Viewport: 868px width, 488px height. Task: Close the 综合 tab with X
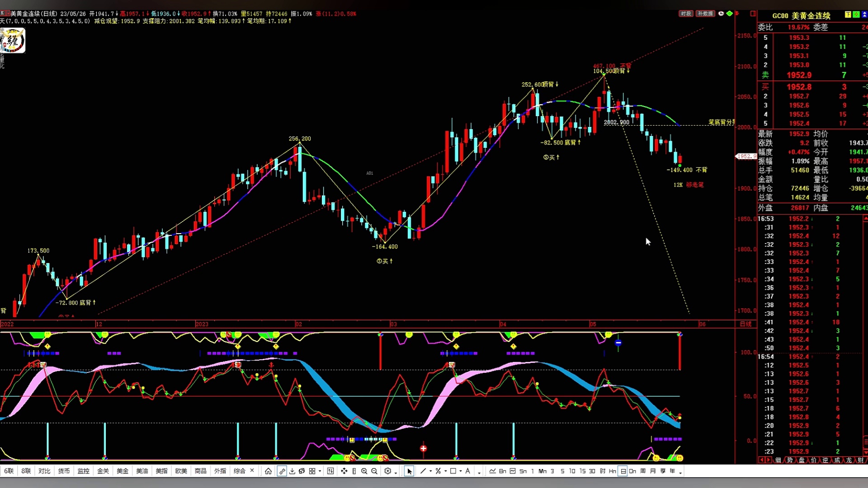point(252,471)
